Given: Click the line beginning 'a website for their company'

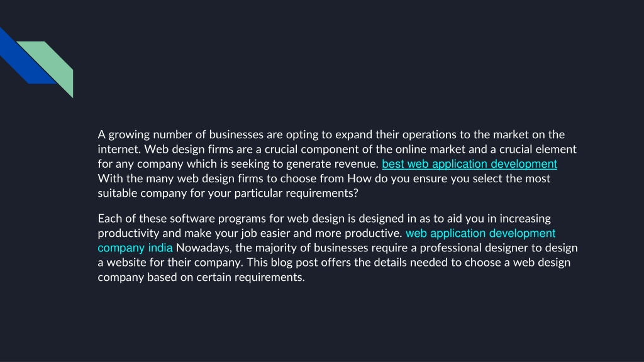Looking at the screenshot, I should click(x=334, y=263).
